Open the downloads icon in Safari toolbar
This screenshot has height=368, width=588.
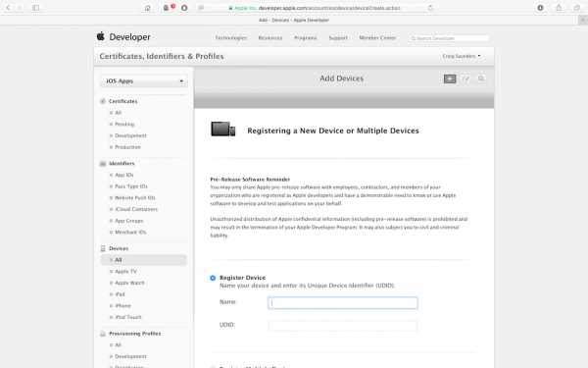point(540,8)
